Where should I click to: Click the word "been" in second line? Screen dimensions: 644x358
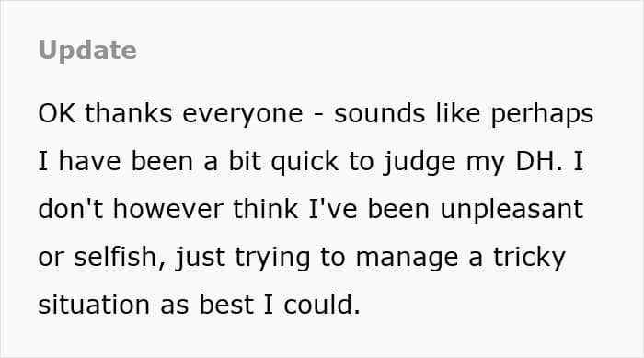(162, 161)
